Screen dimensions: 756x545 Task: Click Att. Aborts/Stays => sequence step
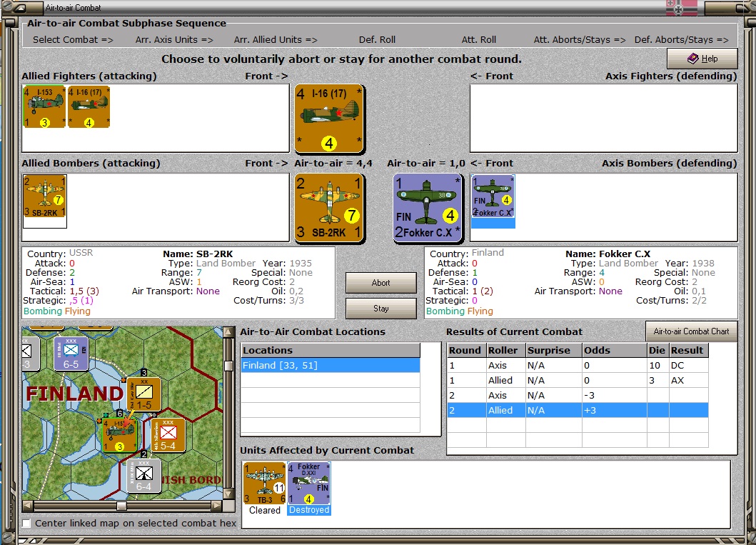pos(580,40)
